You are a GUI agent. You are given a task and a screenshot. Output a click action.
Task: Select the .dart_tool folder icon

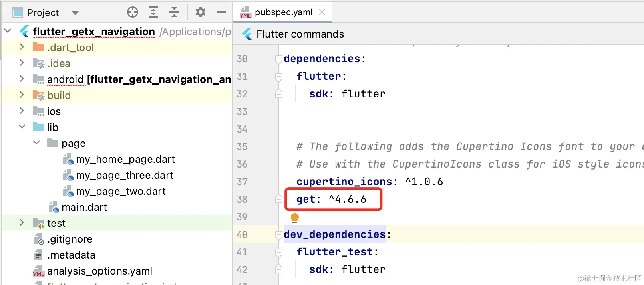point(38,47)
